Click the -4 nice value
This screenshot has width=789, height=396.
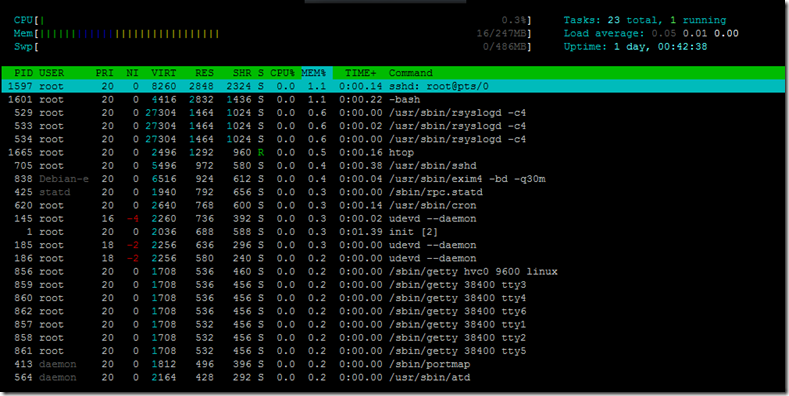tap(132, 218)
